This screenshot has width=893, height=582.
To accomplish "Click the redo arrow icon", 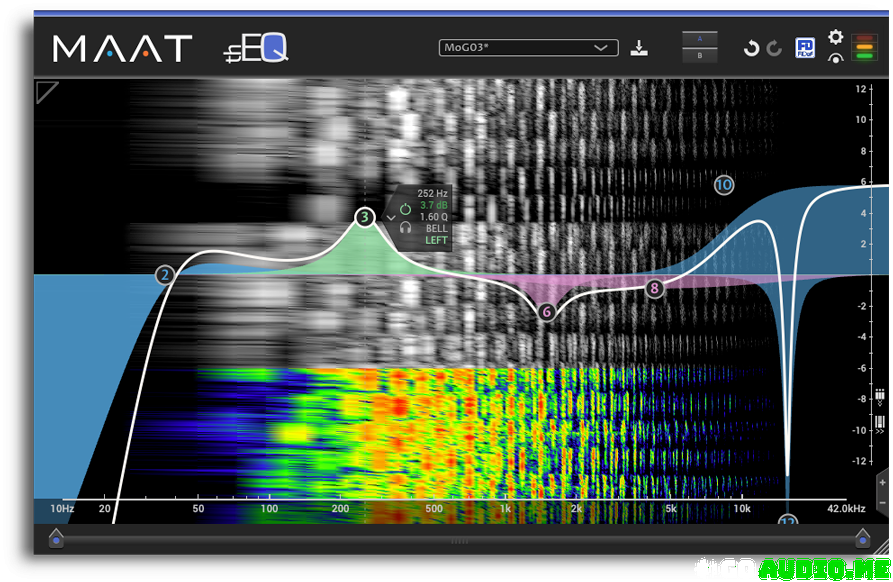I will (x=774, y=48).
